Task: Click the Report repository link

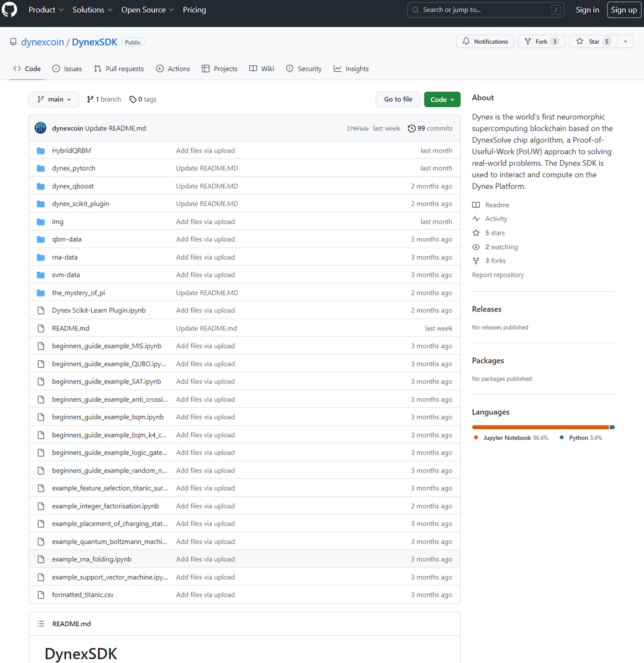Action: click(498, 275)
